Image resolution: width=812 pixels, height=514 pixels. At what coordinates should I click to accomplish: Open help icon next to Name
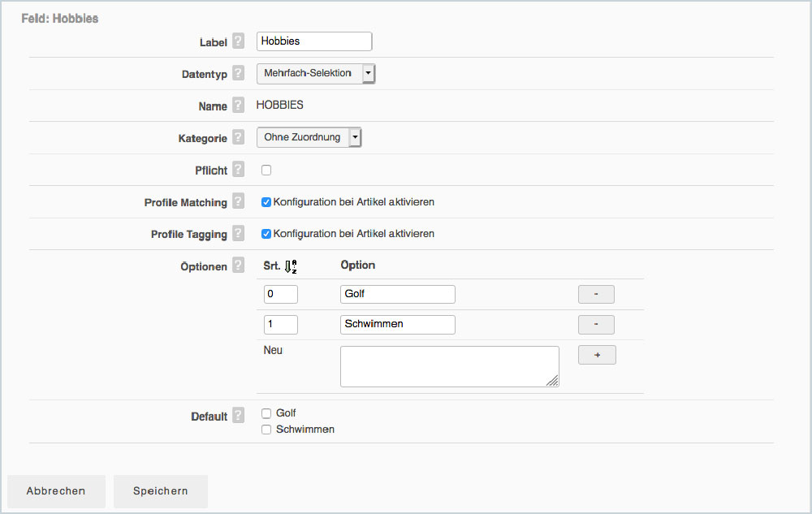click(x=238, y=106)
